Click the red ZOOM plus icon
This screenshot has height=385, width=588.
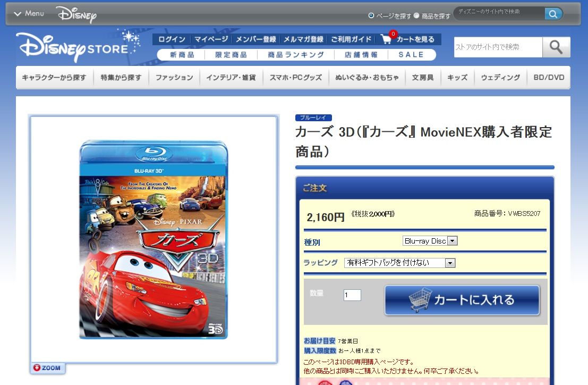pos(37,368)
